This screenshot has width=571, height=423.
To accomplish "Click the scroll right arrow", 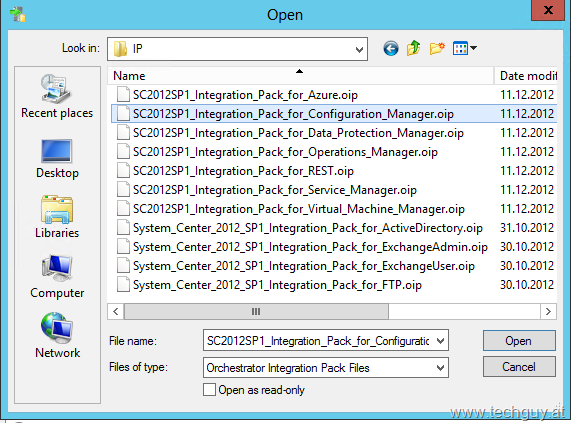I will [x=548, y=312].
